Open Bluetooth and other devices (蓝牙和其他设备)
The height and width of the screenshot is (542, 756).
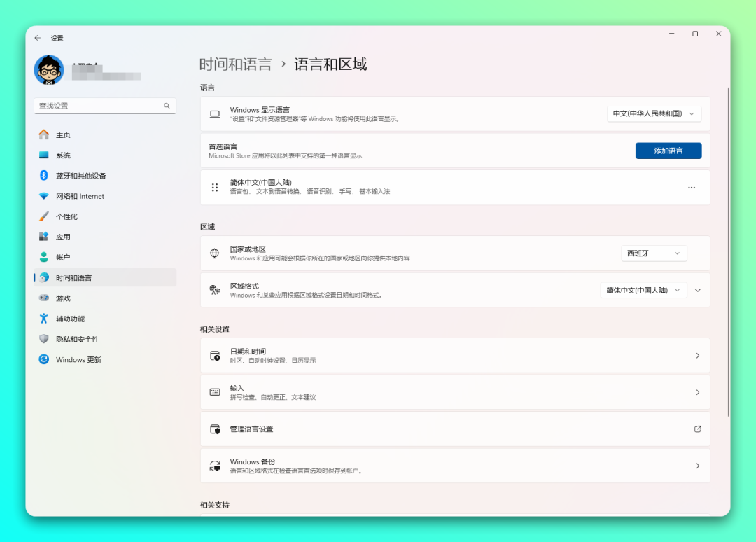pos(80,176)
